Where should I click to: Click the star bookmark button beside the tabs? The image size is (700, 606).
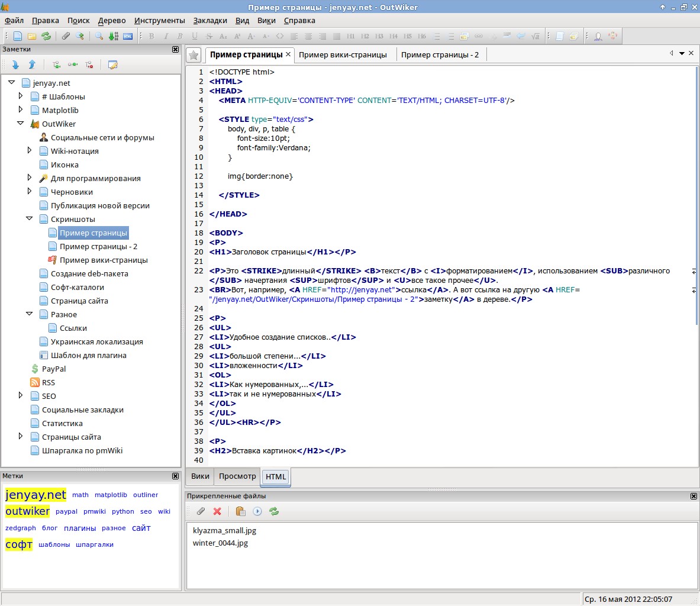click(x=193, y=55)
